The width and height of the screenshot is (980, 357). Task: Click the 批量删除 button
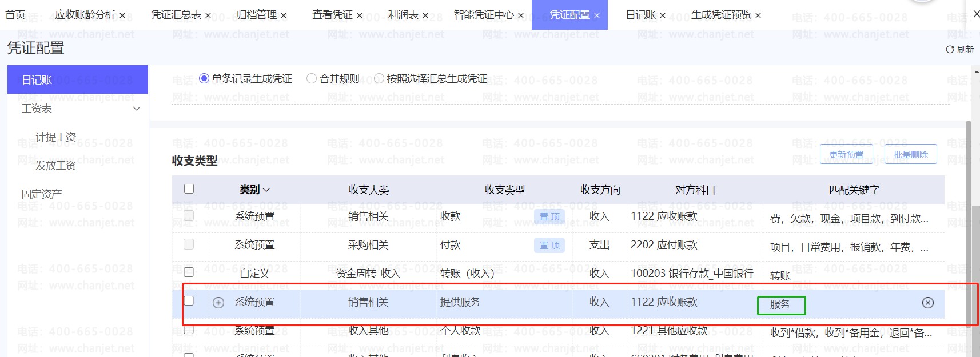click(x=911, y=154)
